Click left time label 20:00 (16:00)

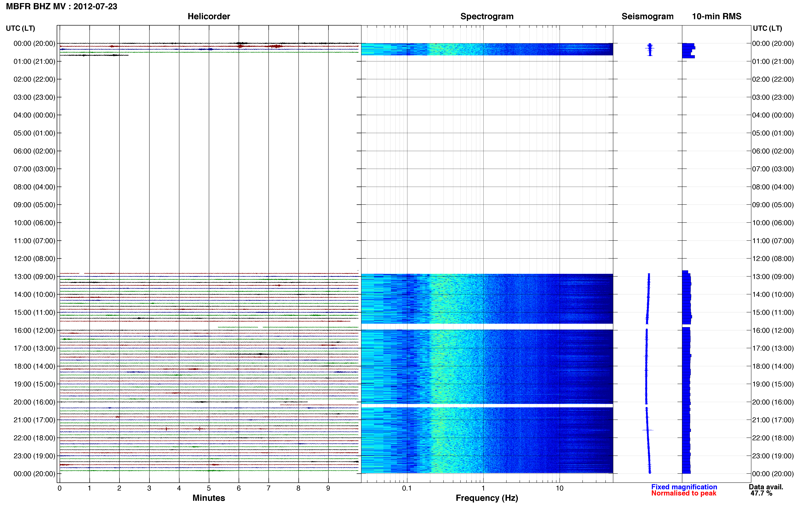[x=34, y=402]
